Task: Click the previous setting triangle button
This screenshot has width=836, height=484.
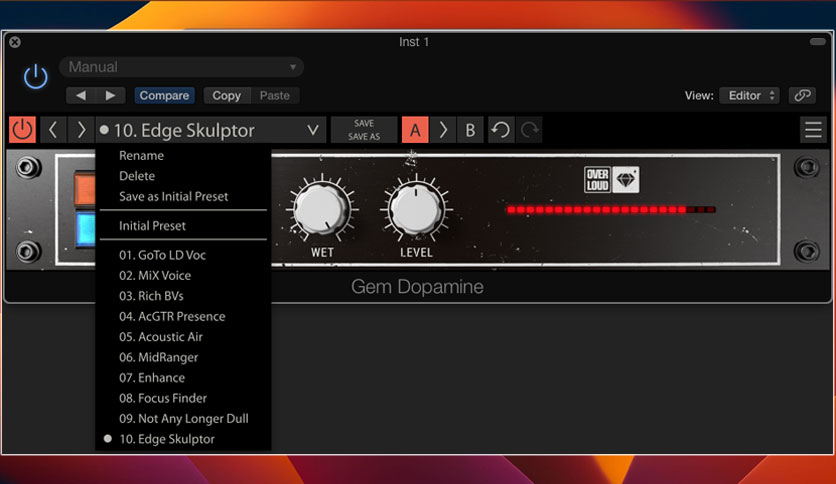Action: coord(81,95)
